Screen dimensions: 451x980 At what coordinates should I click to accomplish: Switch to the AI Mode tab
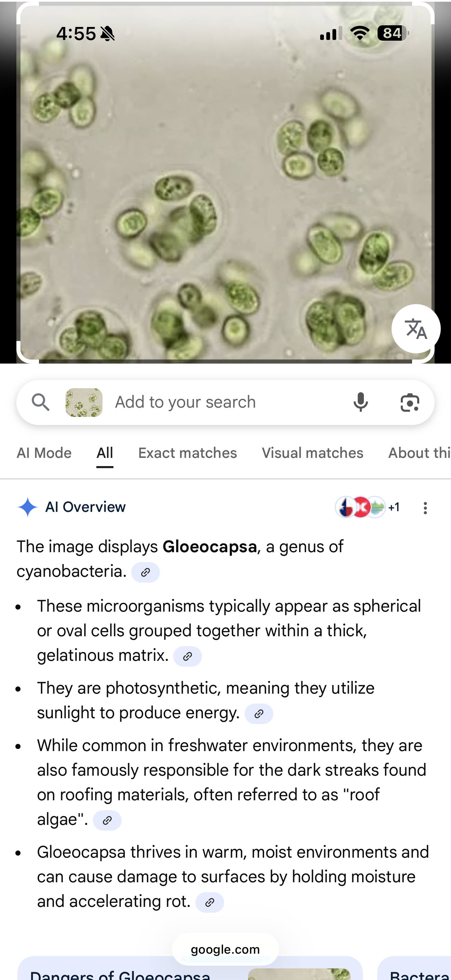pyautogui.click(x=44, y=453)
